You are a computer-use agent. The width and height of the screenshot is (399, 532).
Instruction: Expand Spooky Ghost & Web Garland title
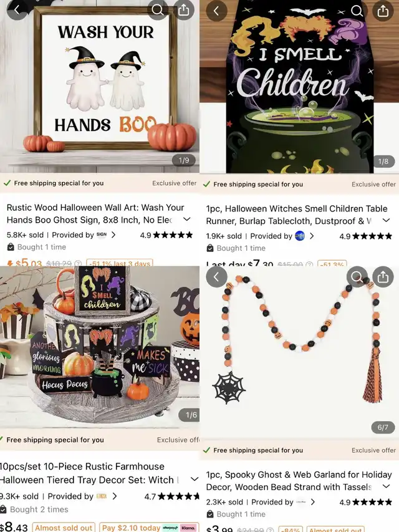pyautogui.click(x=386, y=486)
